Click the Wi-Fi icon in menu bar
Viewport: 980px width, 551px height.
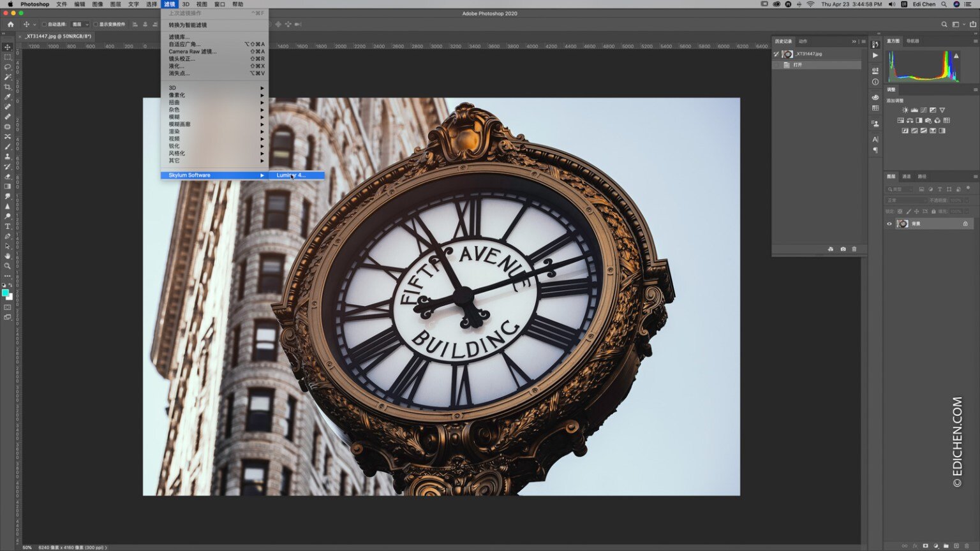click(x=810, y=4)
